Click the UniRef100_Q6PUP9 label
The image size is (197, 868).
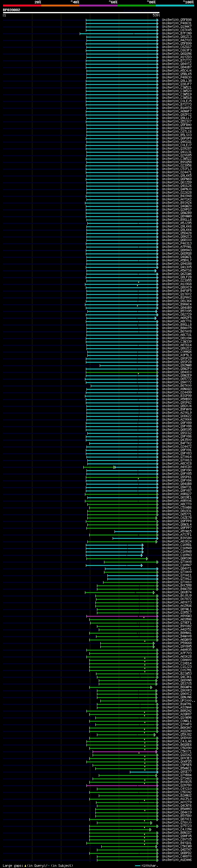point(176,139)
